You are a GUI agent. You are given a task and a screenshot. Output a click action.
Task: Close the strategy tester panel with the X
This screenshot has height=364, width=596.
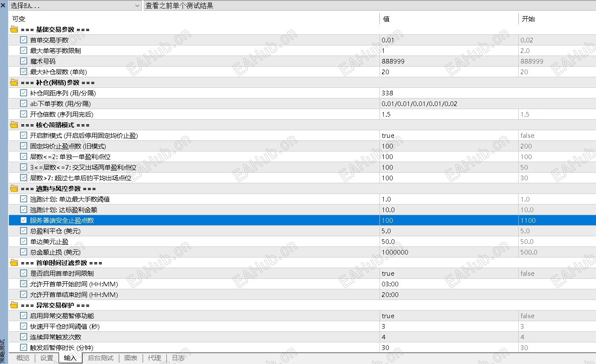point(3,6)
